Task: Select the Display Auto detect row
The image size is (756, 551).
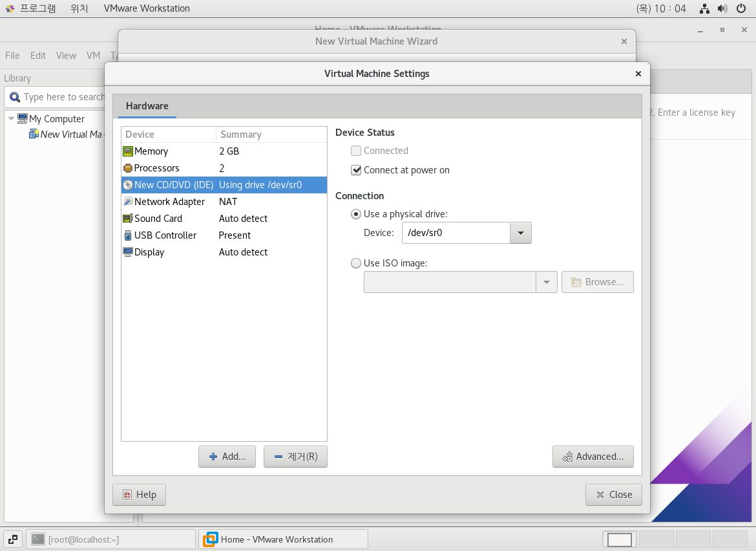Action: (224, 252)
